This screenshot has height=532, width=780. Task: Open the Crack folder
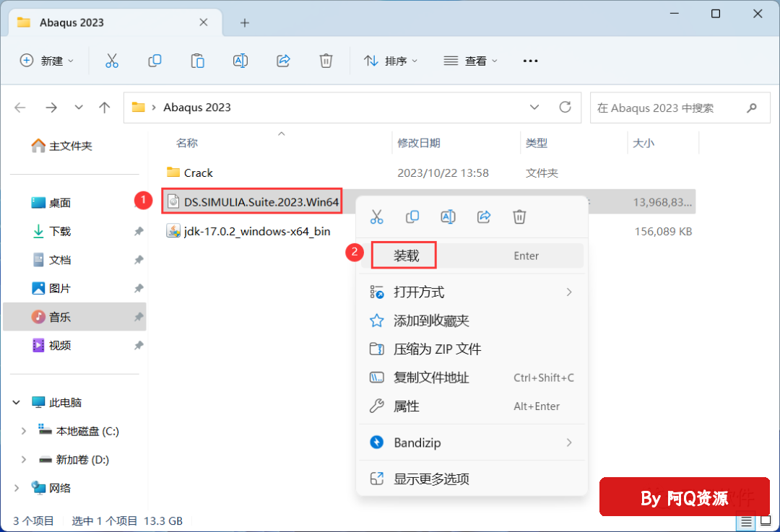pyautogui.click(x=198, y=173)
